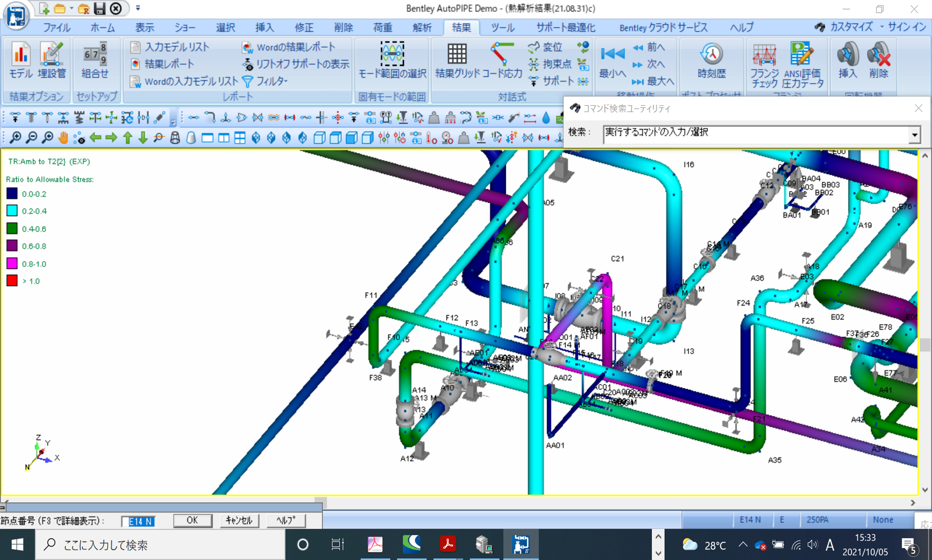Click the green left arrow view tool

pos(95,138)
